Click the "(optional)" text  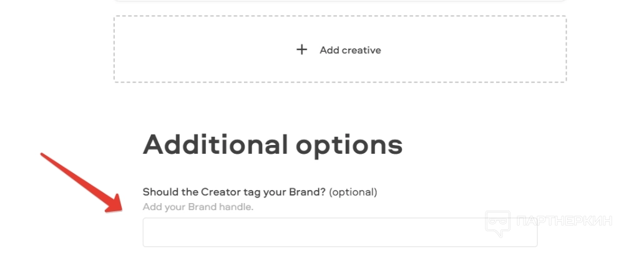tap(353, 192)
